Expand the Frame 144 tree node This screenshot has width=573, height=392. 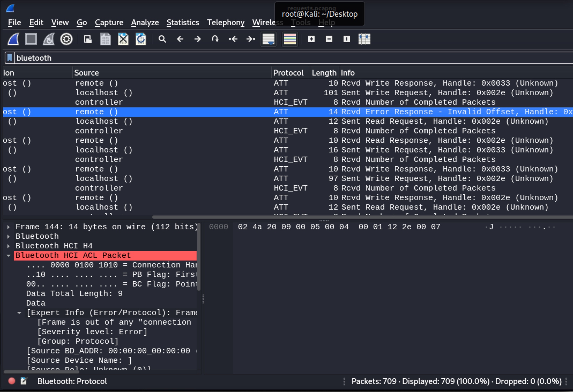(9, 227)
